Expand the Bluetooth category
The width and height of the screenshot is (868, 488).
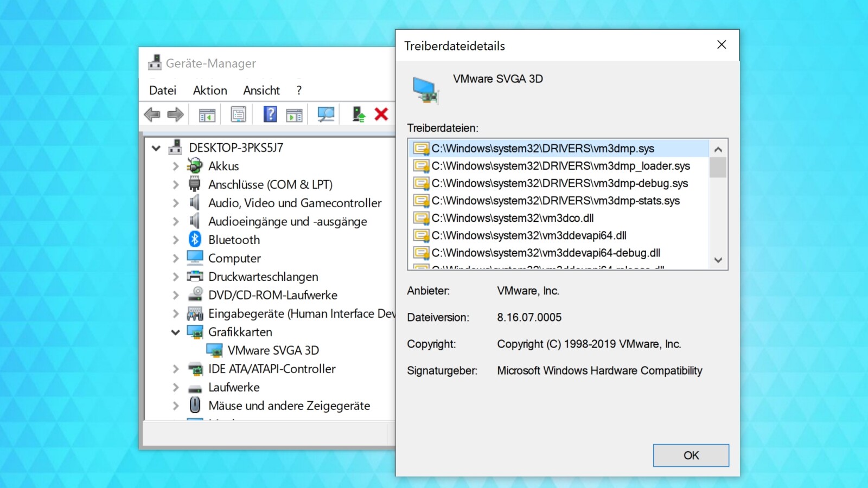point(175,240)
